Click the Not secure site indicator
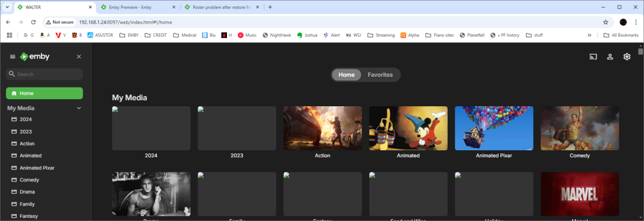Screen dimensions: 644x221 pyautogui.click(x=60, y=22)
